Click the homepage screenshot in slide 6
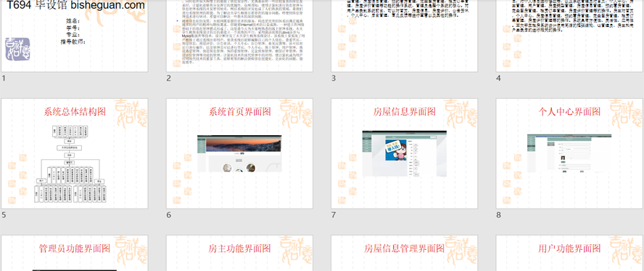Image resolution: width=644 pixels, height=271 pixels. tap(239, 153)
